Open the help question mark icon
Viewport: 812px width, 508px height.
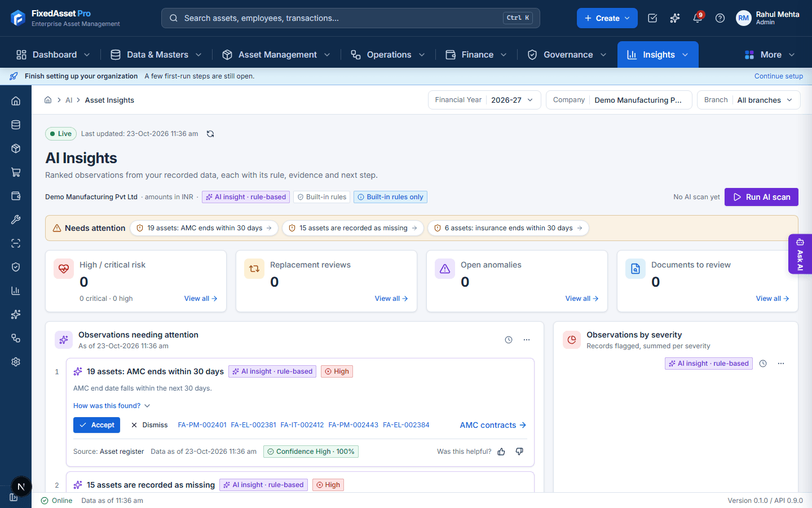click(x=720, y=18)
